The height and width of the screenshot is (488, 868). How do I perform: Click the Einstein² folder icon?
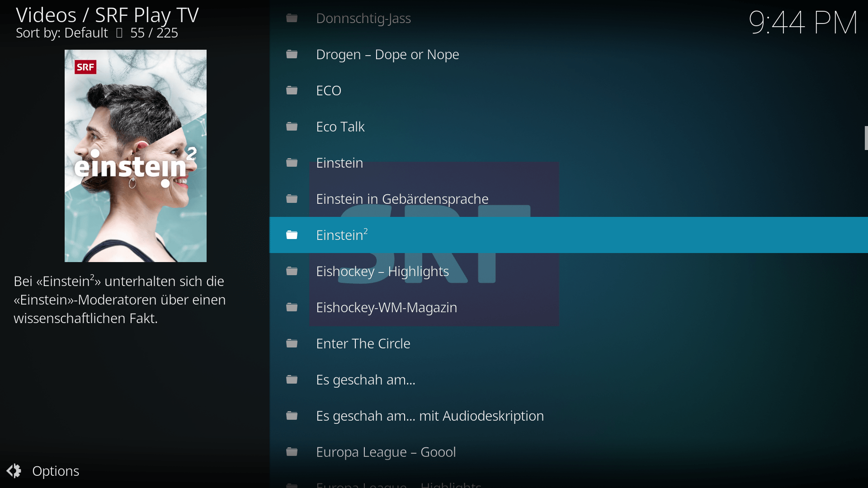tap(292, 234)
